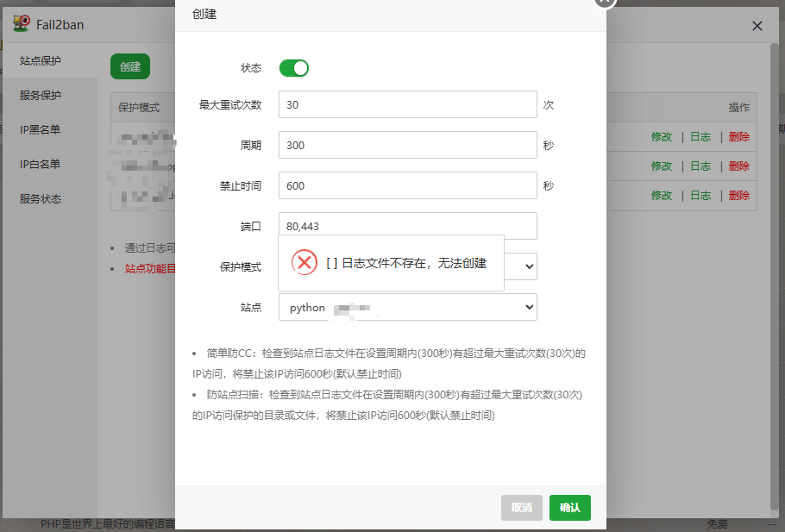
Task: Click the 取消 button
Action: pyautogui.click(x=522, y=508)
